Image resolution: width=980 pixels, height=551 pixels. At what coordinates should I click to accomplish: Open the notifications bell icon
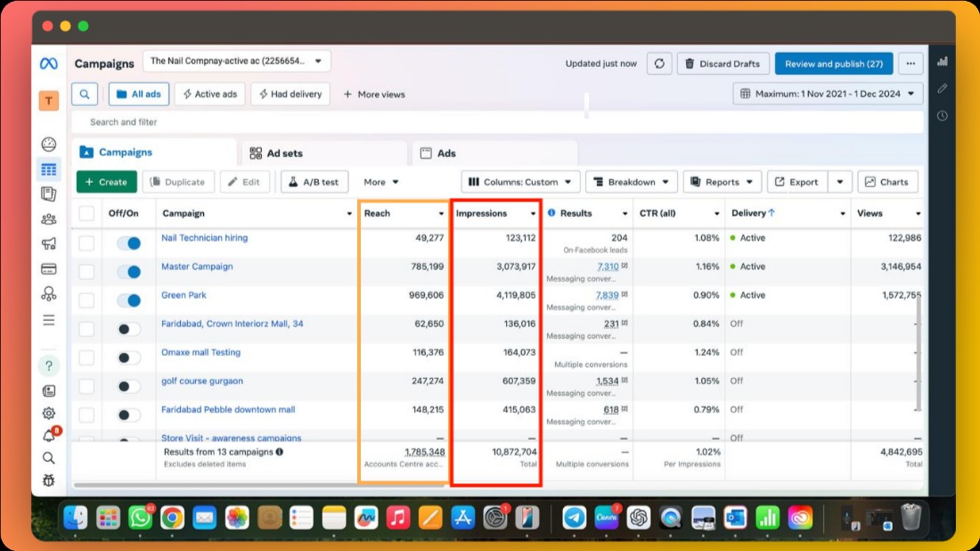tap(49, 436)
